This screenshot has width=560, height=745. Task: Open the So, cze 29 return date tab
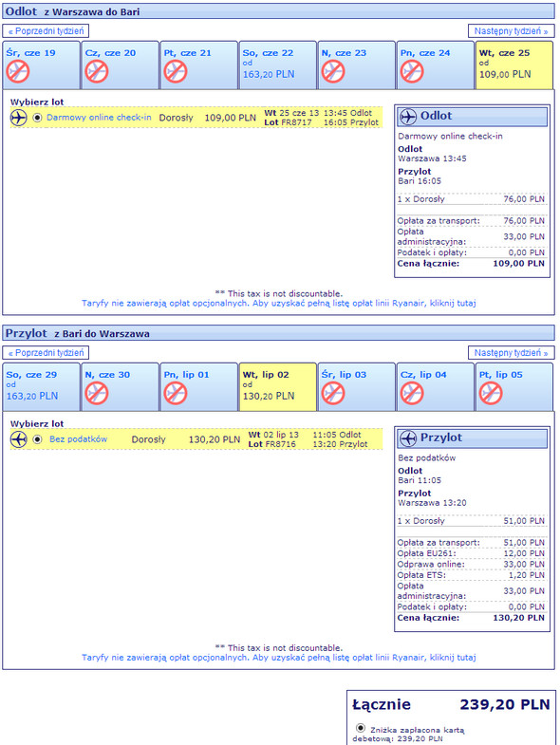(x=42, y=387)
